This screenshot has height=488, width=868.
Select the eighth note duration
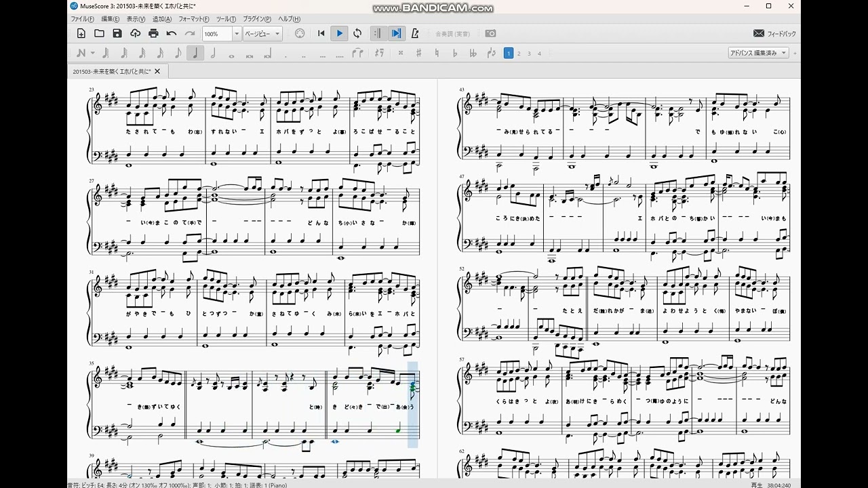coord(178,53)
